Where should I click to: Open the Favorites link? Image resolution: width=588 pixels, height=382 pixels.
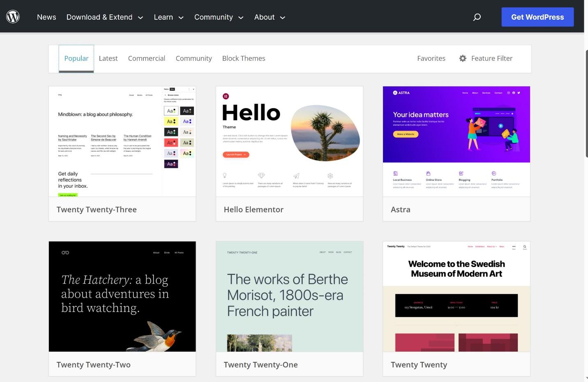431,58
